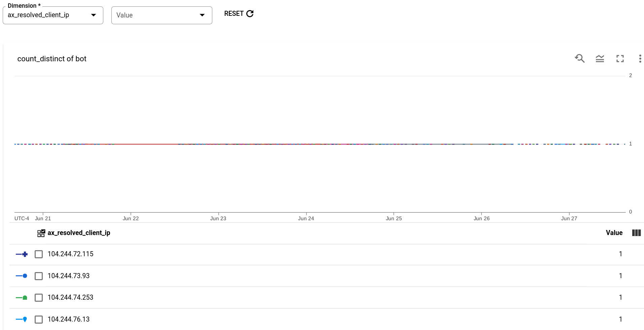Click the select-all grid icon in table header
The image size is (644, 330).
coord(41,233)
